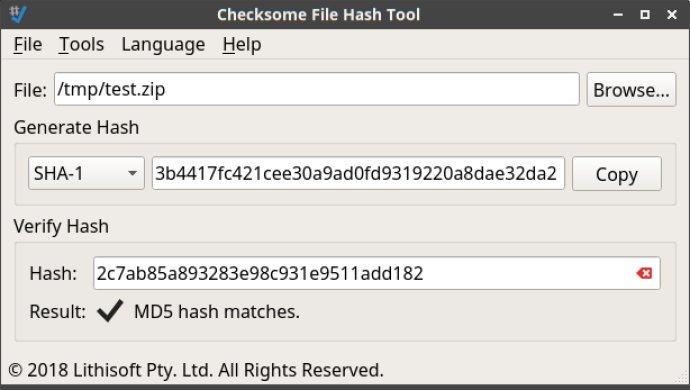Click the generated SHA-1 hash output field
This screenshot has width=690, height=390.
[x=358, y=173]
